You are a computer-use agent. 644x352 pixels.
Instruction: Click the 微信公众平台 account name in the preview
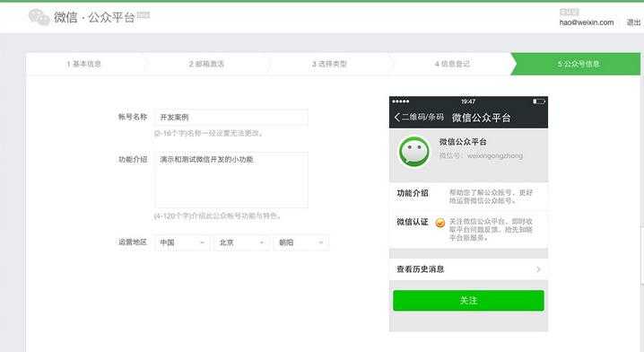(x=463, y=142)
